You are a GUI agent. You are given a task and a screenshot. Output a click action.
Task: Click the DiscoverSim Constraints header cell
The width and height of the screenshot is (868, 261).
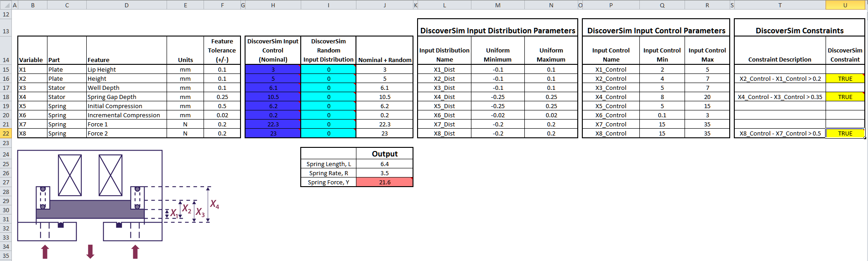coord(799,31)
